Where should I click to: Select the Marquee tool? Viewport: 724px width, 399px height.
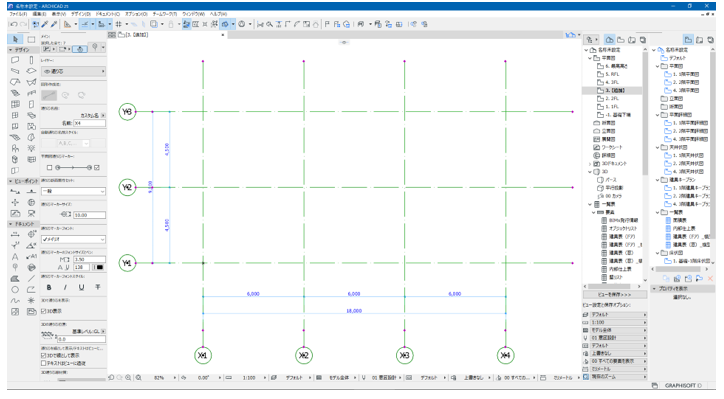[31, 39]
